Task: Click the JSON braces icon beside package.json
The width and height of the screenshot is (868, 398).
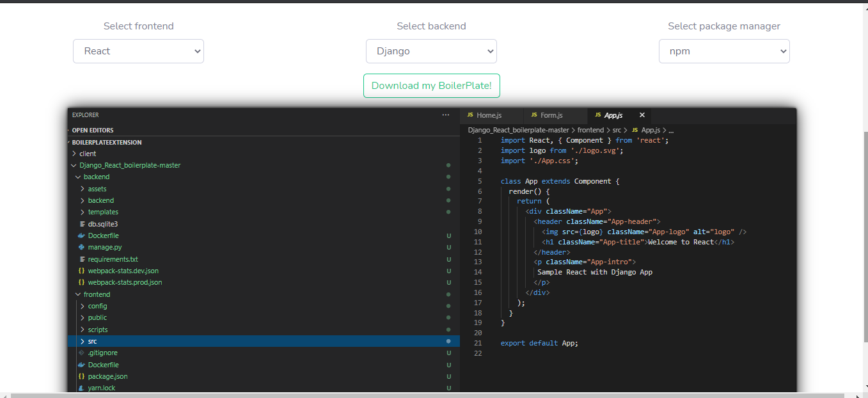Action: click(81, 376)
